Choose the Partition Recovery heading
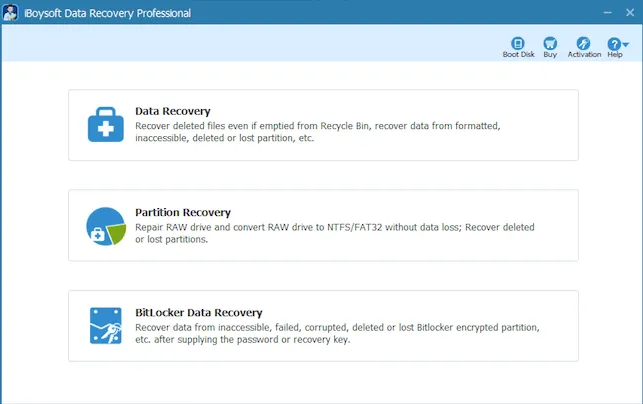Viewport: 643px width, 404px height. click(x=182, y=212)
